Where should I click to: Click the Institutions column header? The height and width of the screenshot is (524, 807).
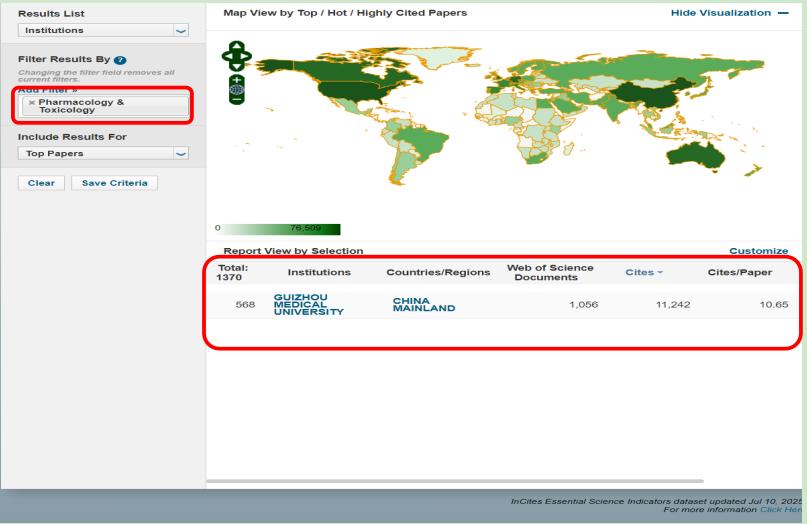(x=319, y=272)
